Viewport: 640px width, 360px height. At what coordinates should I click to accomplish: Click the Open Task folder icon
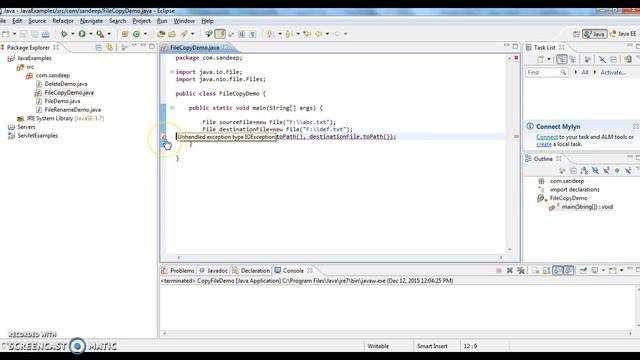point(172,34)
